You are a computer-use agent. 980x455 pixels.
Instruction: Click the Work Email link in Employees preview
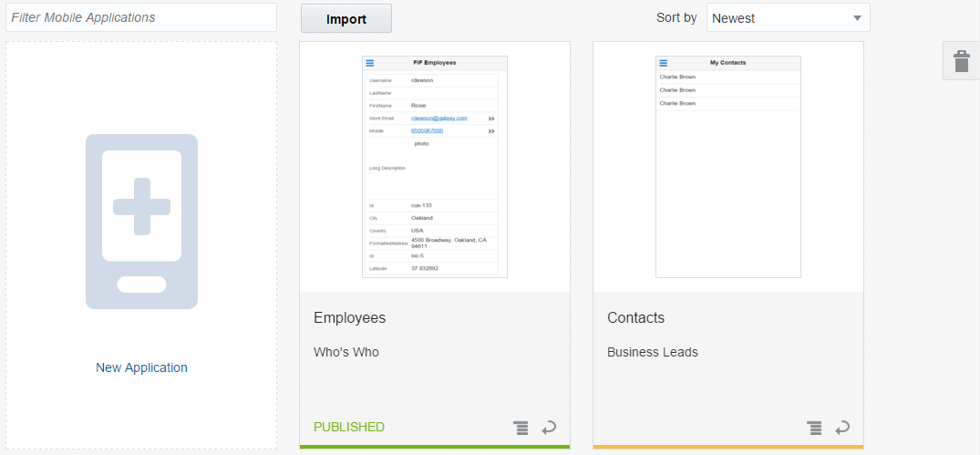pos(438,118)
